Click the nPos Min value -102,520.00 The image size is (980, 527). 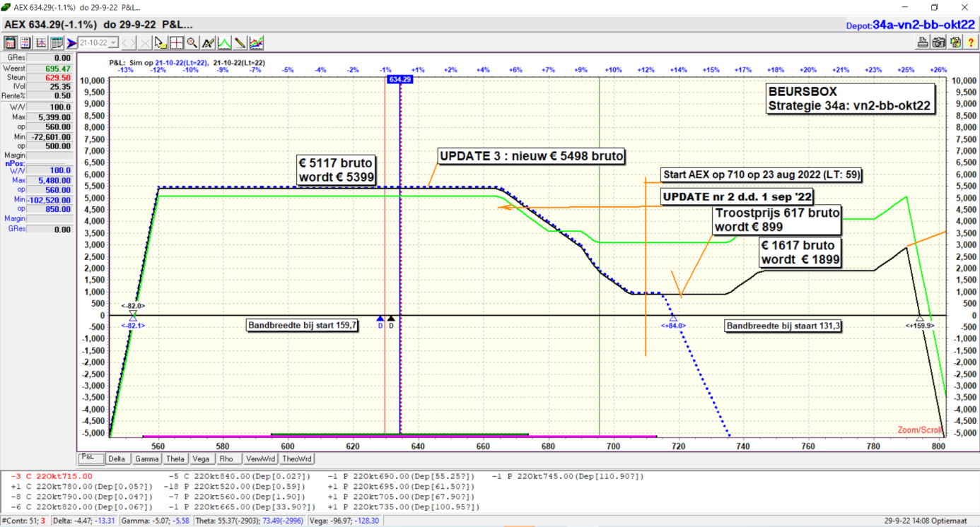click(50, 200)
